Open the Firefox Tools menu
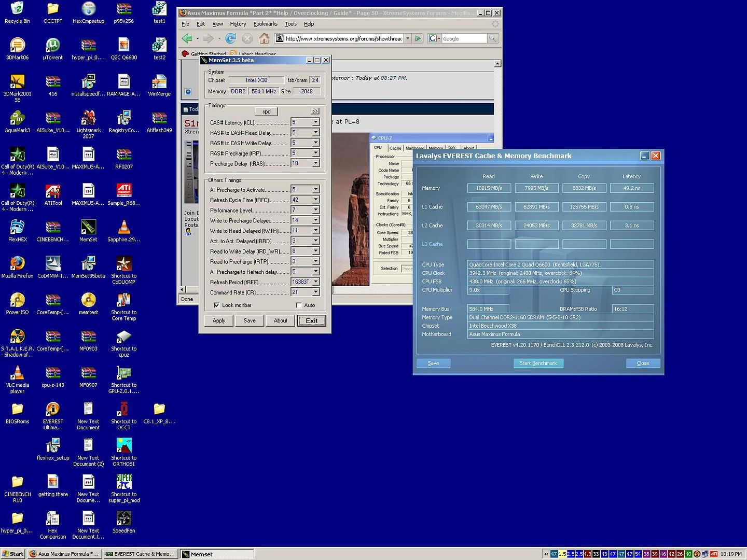Image resolution: width=747 pixels, height=560 pixels. 290,24
